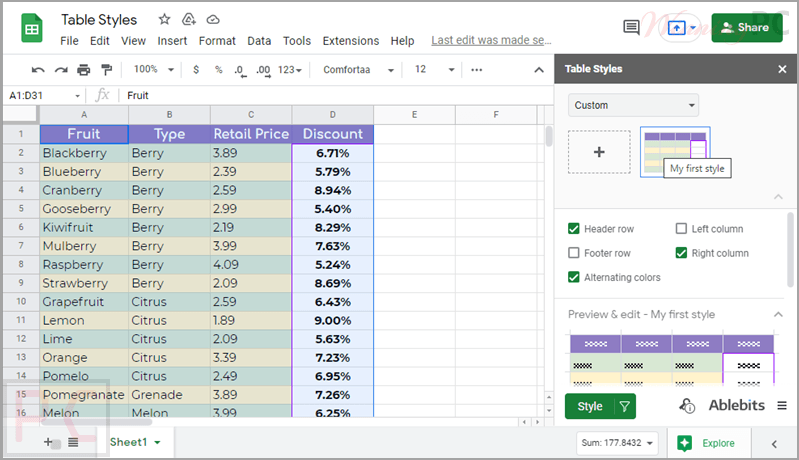Open the Insert menu
This screenshot has height=460, width=799.
[172, 41]
